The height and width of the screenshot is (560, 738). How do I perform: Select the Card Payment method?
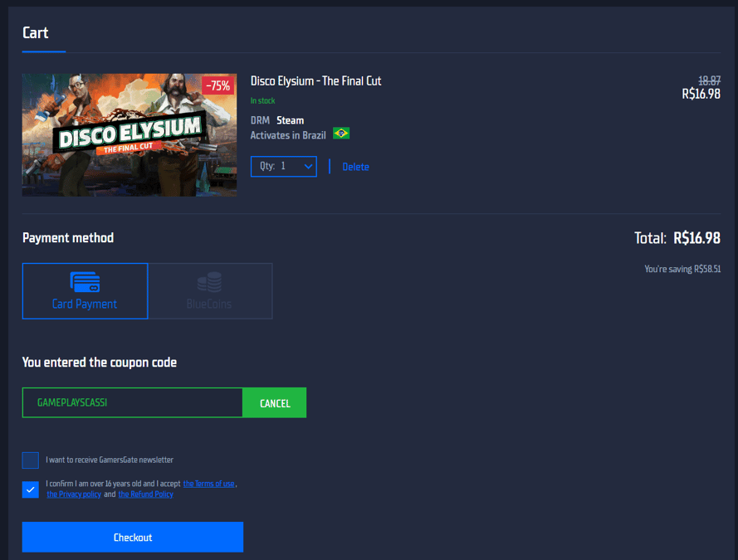[86, 291]
